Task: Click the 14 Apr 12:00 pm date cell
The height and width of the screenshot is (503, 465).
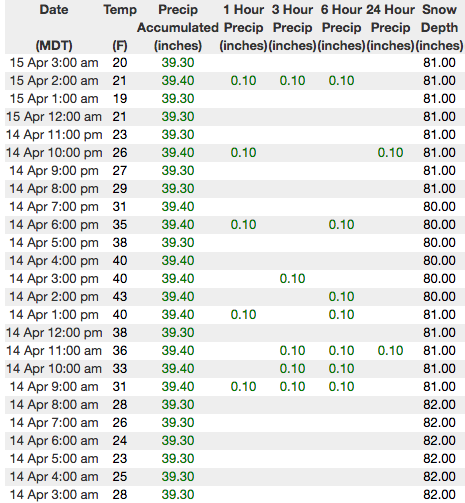Action: click(x=54, y=333)
